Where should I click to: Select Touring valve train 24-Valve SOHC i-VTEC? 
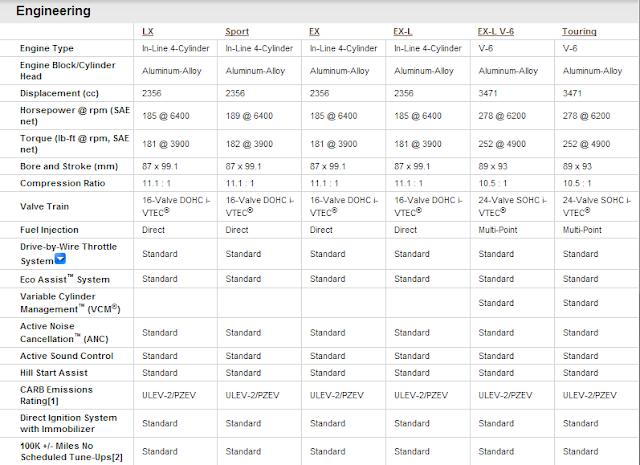[597, 206]
